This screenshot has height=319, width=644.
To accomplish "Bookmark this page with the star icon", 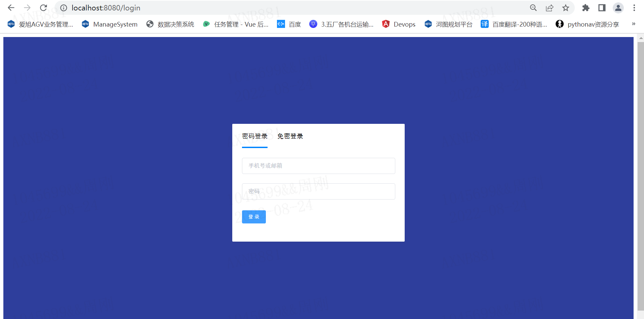I will (566, 8).
